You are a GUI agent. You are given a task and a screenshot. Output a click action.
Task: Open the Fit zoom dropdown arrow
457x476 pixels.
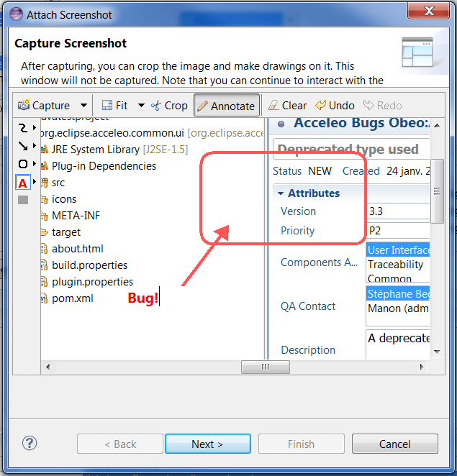pos(141,106)
